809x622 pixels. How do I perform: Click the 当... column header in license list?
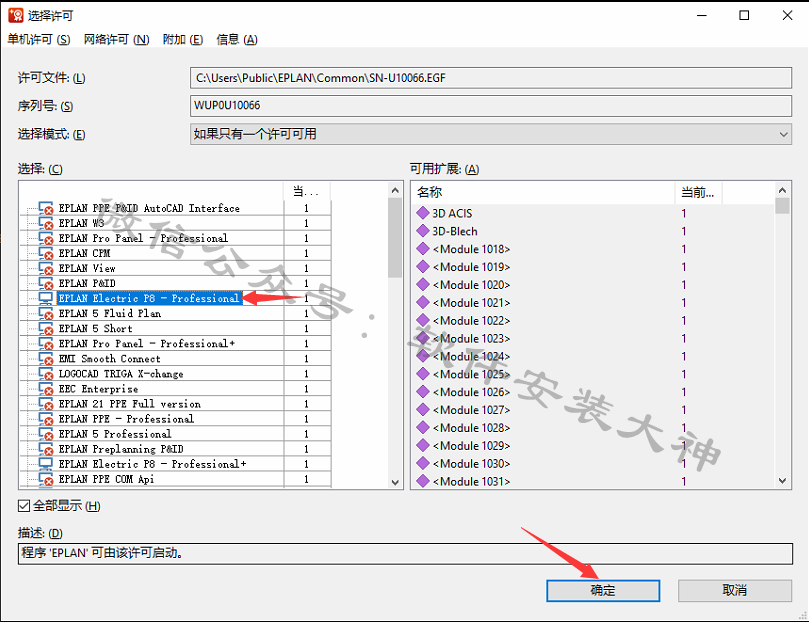point(306,192)
